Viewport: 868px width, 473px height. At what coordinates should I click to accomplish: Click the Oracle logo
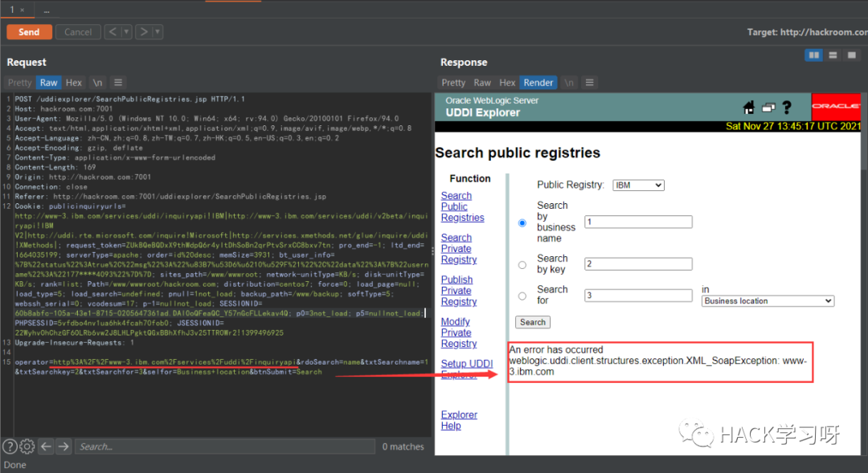coord(836,106)
